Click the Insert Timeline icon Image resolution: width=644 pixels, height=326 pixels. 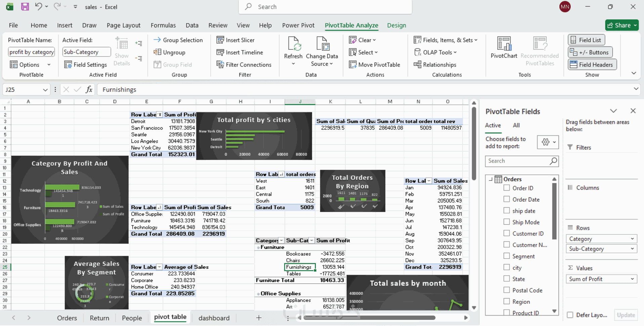click(220, 52)
